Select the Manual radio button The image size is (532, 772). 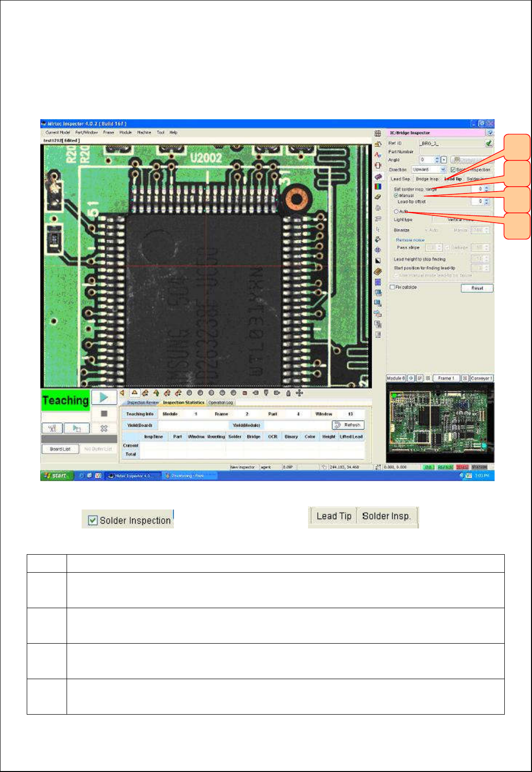tap(396, 195)
